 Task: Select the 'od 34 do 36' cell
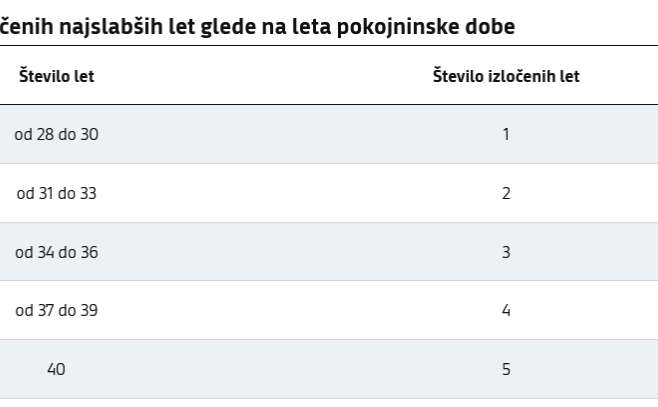pyautogui.click(x=57, y=252)
